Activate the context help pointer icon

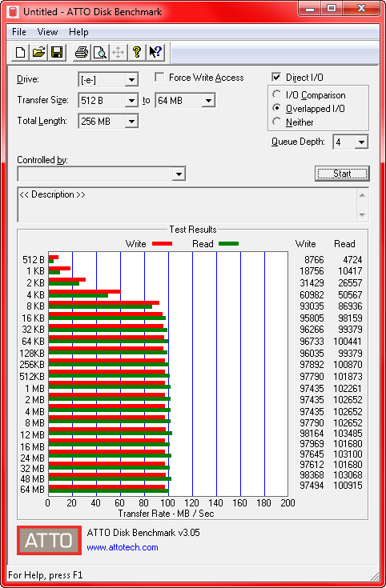pos(155,52)
